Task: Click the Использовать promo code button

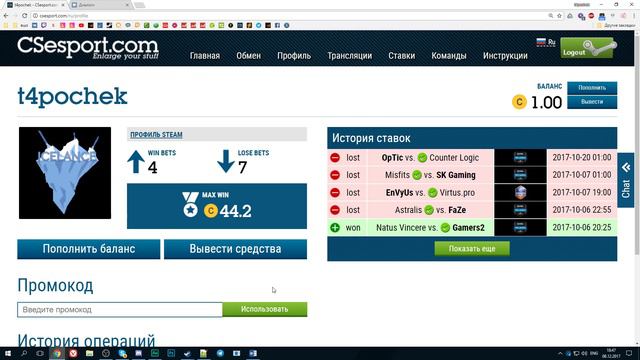Action: pos(264,309)
